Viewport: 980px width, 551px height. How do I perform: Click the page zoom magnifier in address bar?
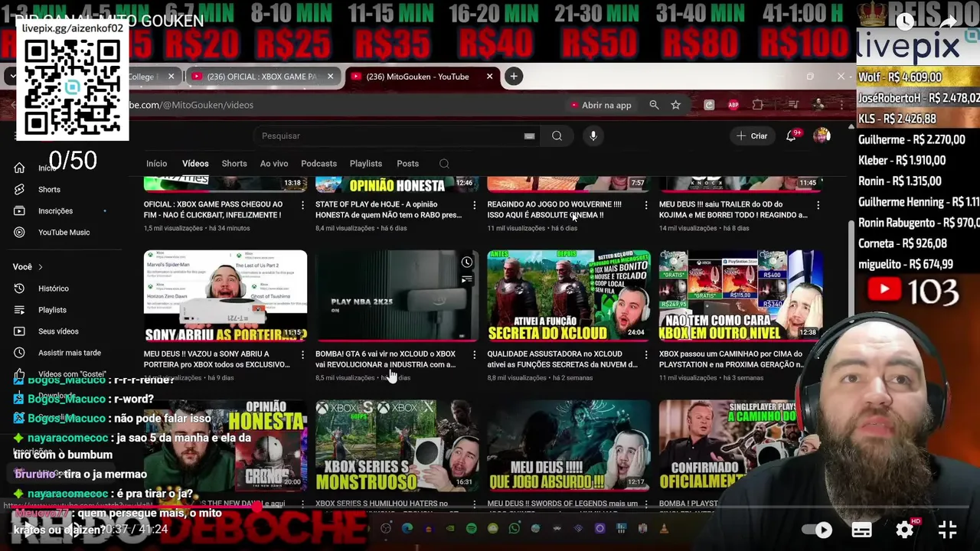point(654,105)
